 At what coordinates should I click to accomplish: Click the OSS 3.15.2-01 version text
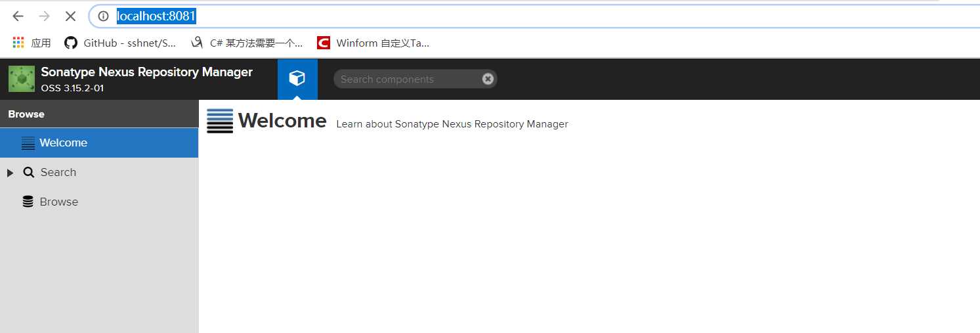[72, 88]
